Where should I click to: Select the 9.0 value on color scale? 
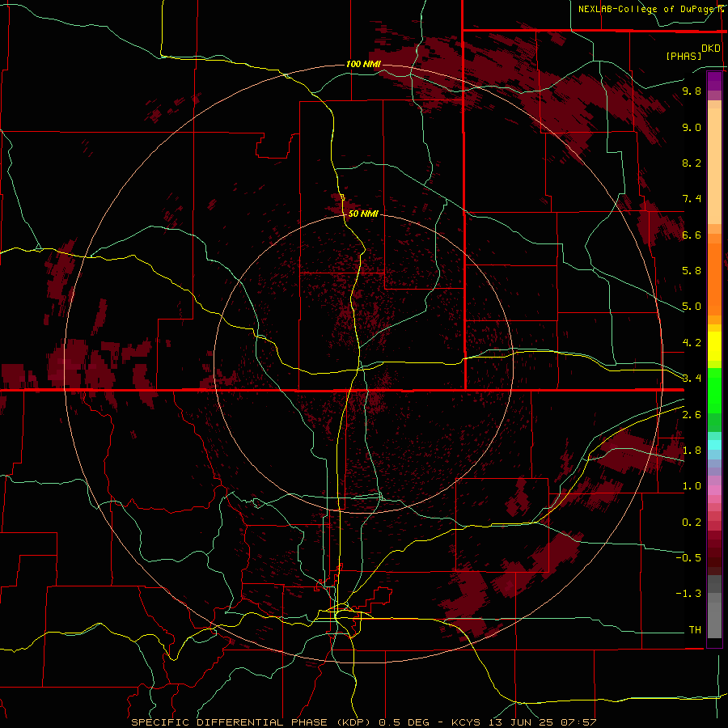[692, 127]
